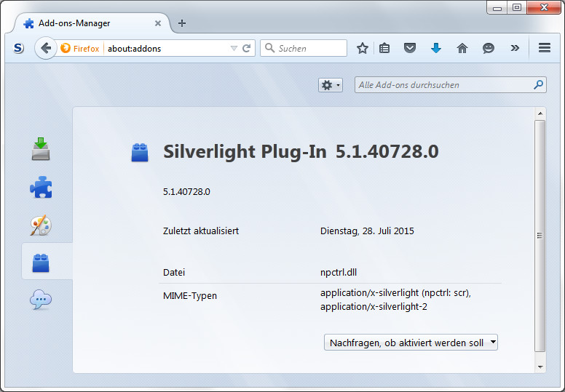This screenshot has width=565, height=392.
Task: Click the application/x-silverlight-2 text
Action: (x=374, y=307)
